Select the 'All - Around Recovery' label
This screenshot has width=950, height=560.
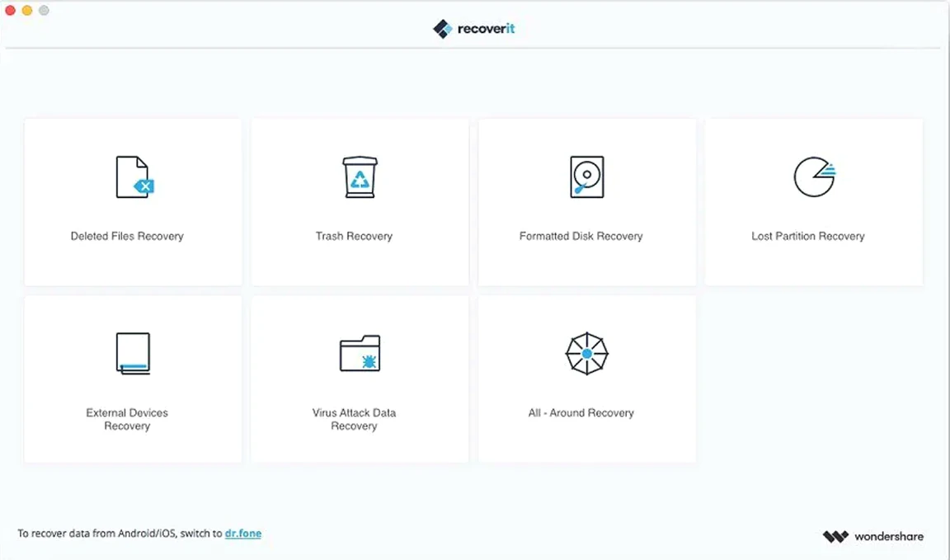point(581,412)
